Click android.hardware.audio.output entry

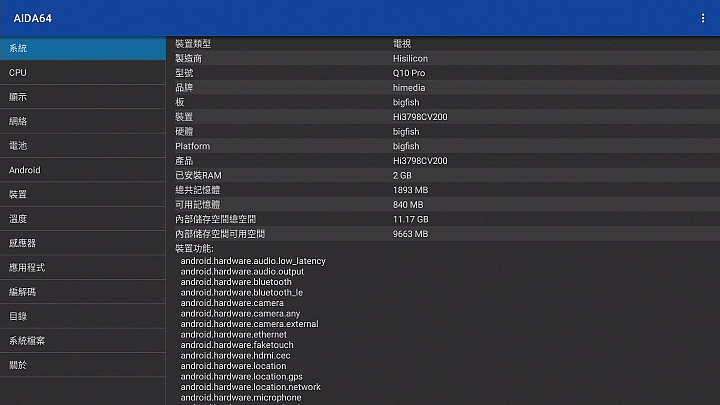[x=242, y=271]
